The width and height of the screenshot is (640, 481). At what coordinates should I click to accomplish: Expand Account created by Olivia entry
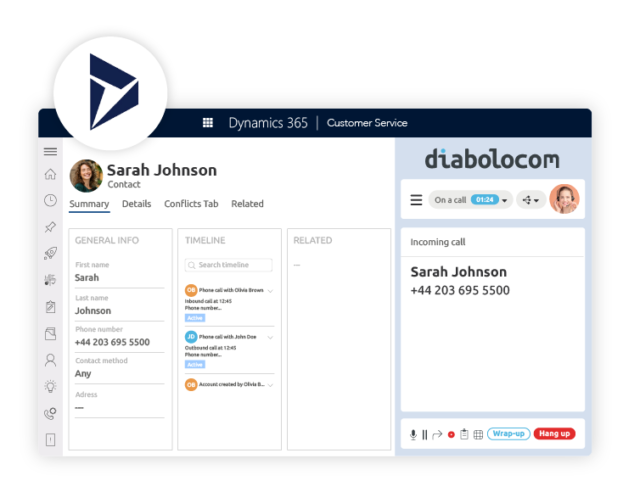point(270,385)
